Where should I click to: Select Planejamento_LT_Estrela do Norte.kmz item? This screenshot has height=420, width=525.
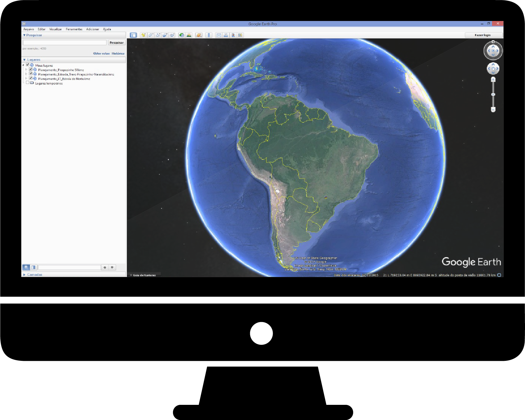tap(64, 79)
